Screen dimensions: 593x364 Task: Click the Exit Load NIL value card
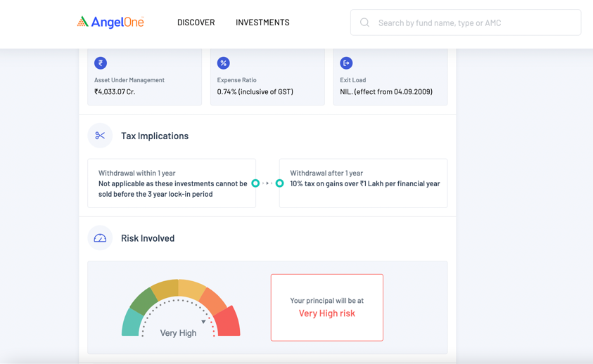pos(390,77)
